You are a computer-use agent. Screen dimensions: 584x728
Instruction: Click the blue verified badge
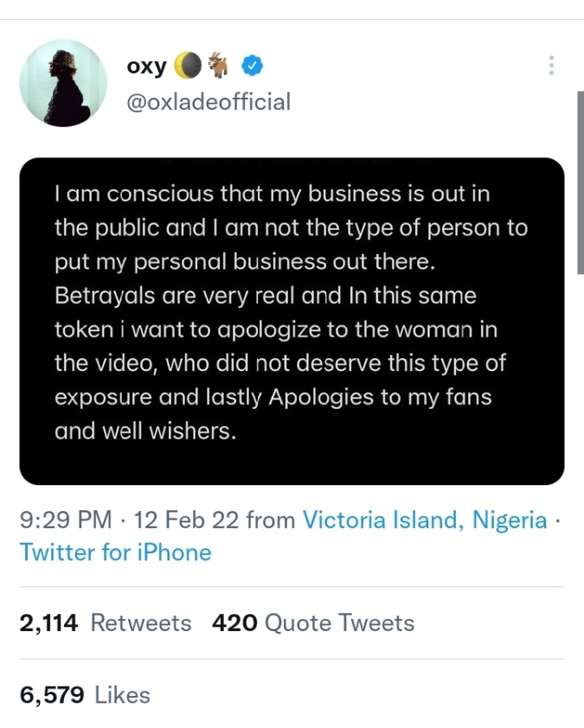pos(251,66)
